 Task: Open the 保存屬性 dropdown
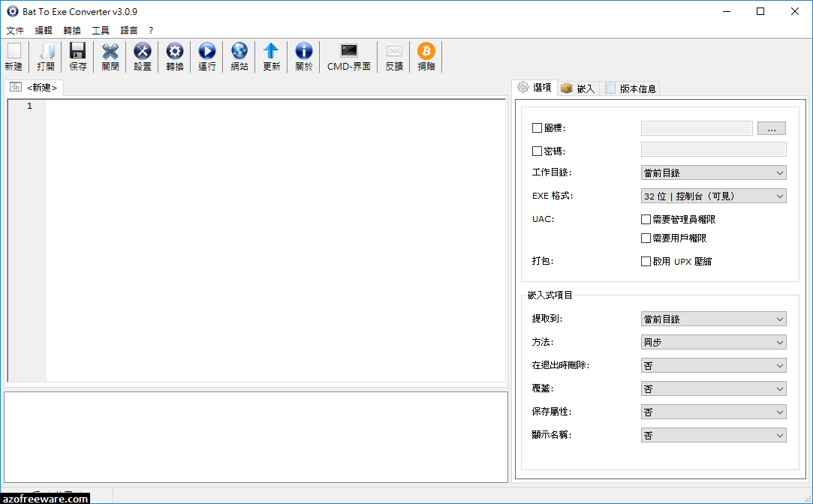(x=713, y=412)
